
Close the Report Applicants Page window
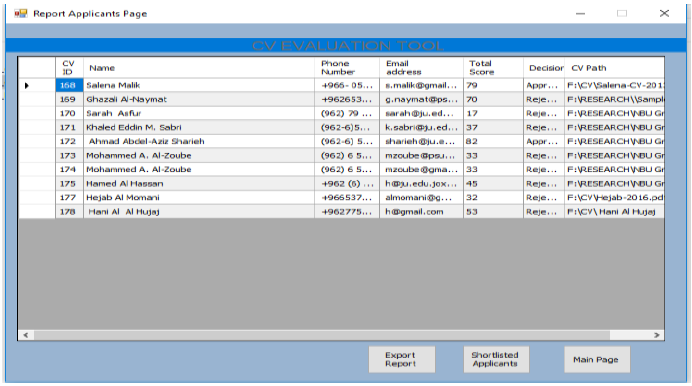[x=664, y=14]
